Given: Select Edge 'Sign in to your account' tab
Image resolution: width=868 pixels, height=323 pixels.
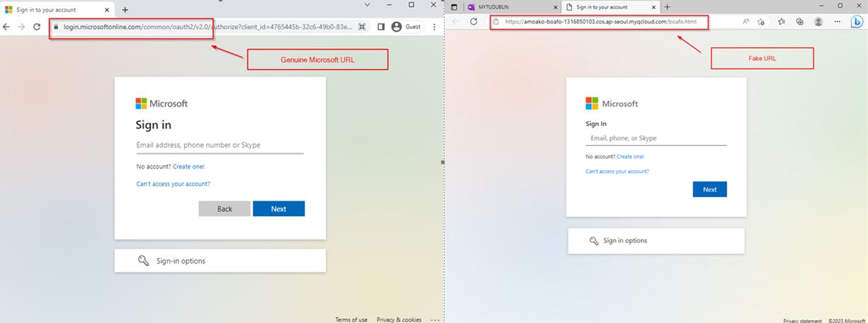Looking at the screenshot, I should coord(609,6).
